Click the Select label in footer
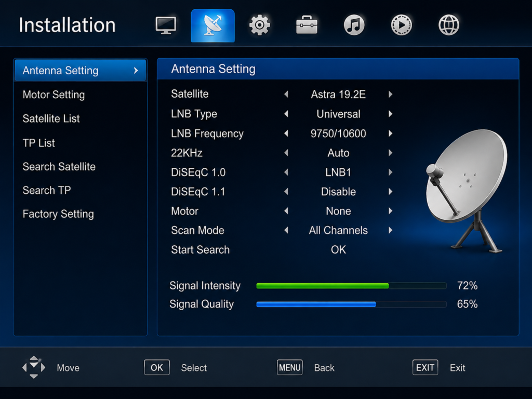This screenshot has height=399, width=532. coord(194,368)
